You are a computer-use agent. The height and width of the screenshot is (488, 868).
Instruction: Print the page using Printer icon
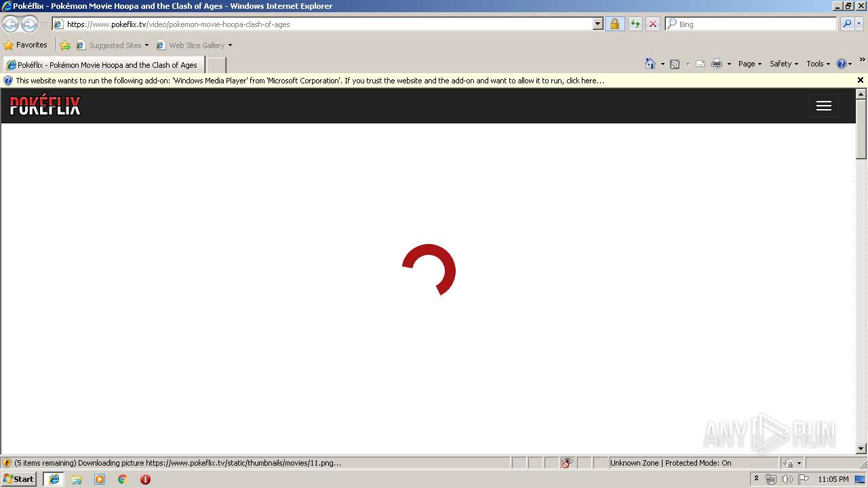[x=717, y=64]
